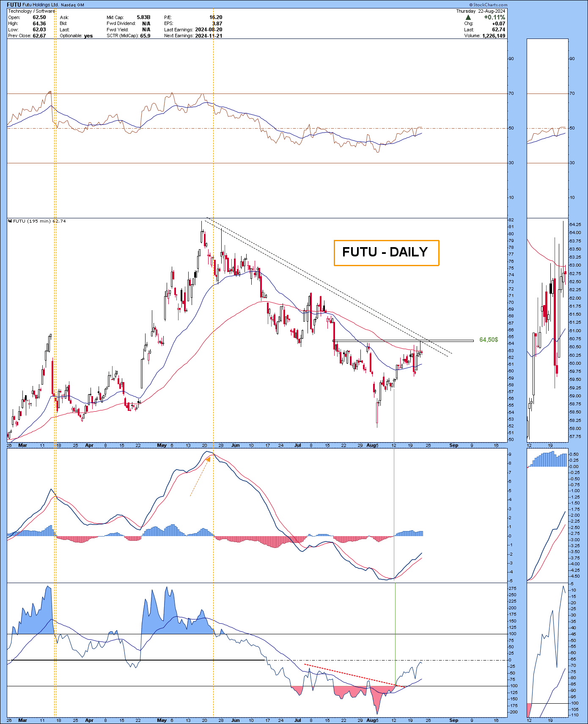The height and width of the screenshot is (724, 588).
Task: Click the green up-arrow change indicator
Action: (x=468, y=17)
